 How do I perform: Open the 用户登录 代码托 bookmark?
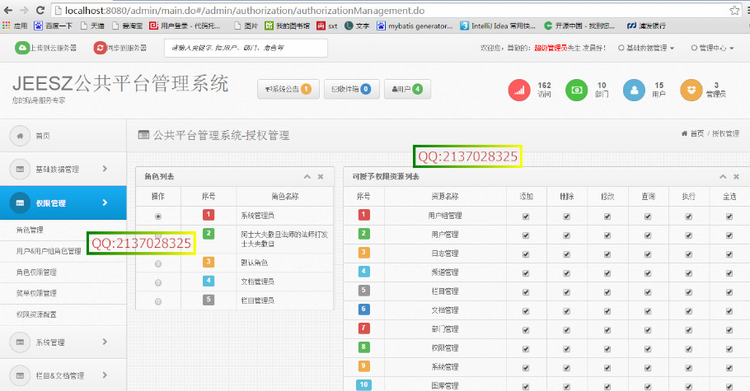(185, 25)
